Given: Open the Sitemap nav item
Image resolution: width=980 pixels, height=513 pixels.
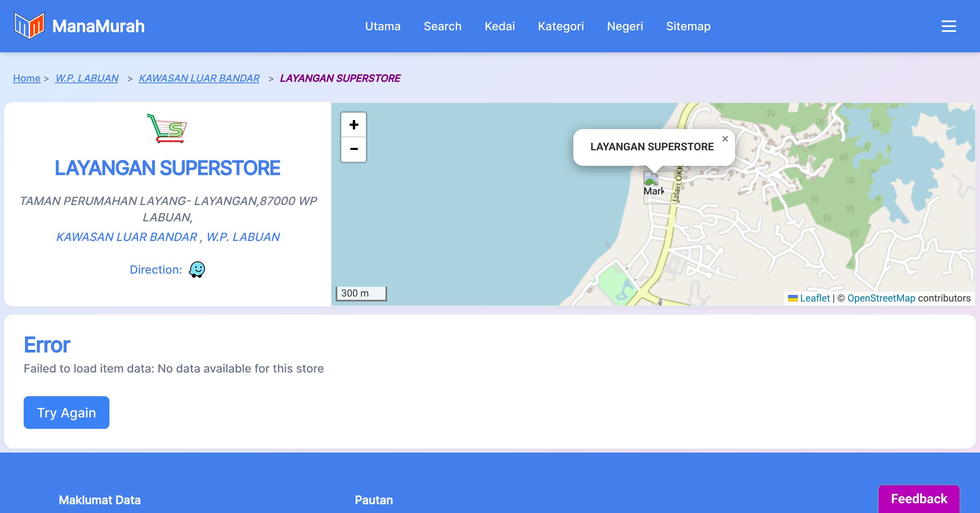Looking at the screenshot, I should pyautogui.click(x=688, y=26).
